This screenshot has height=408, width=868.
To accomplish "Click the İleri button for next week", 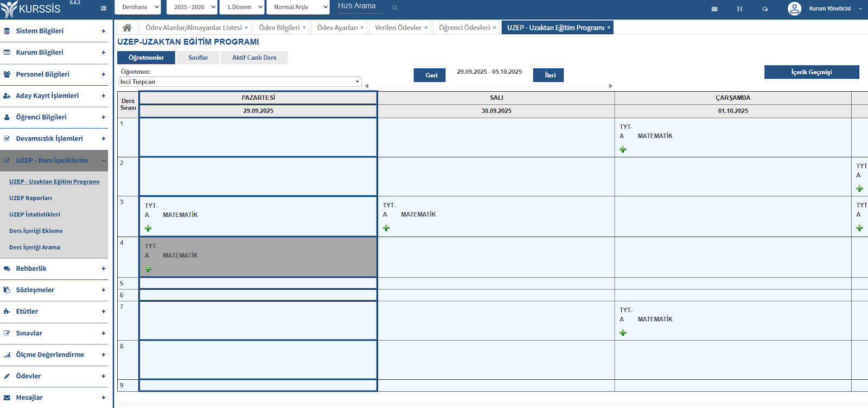I will point(550,75).
